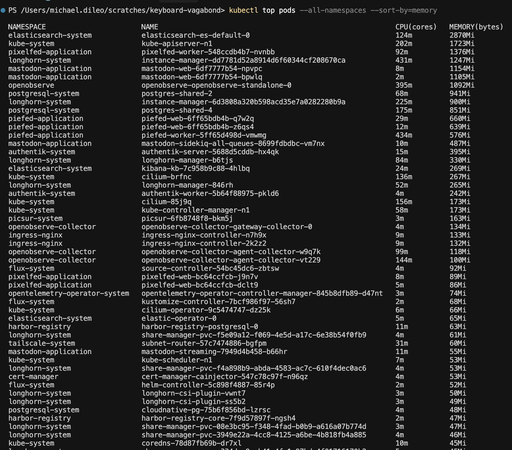This screenshot has height=450, width=512.
Task: Click the '--sort-by=memory' flag in the command
Action: (404, 10)
